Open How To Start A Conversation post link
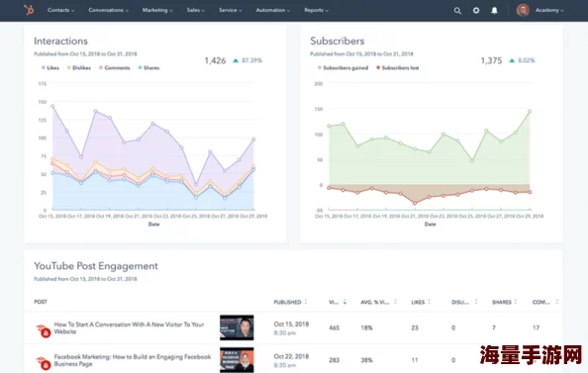588x373 pixels. [129, 328]
